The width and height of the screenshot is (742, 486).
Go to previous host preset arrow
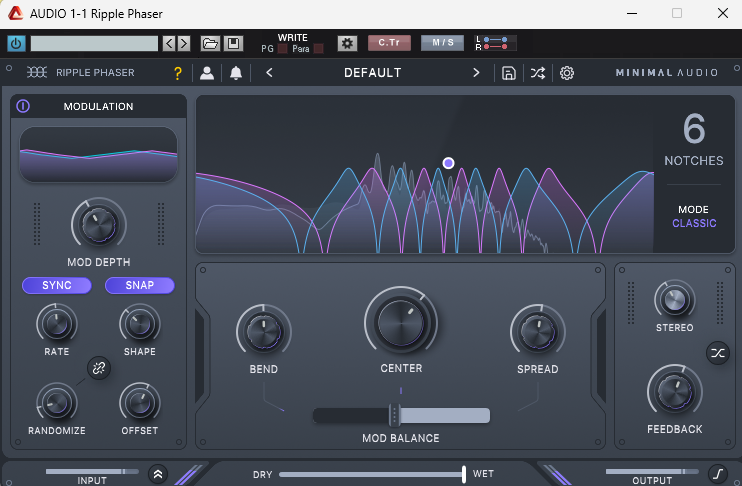coord(169,44)
